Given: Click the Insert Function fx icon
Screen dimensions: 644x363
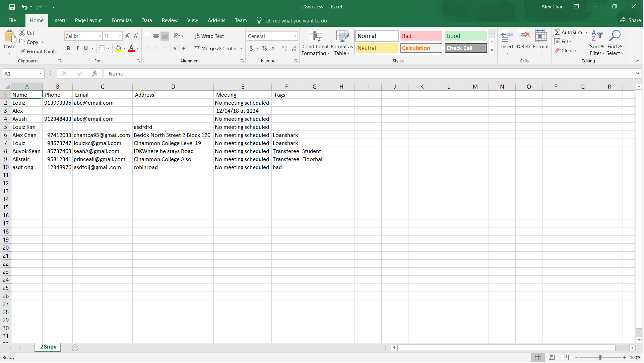Looking at the screenshot, I should coord(95,73).
